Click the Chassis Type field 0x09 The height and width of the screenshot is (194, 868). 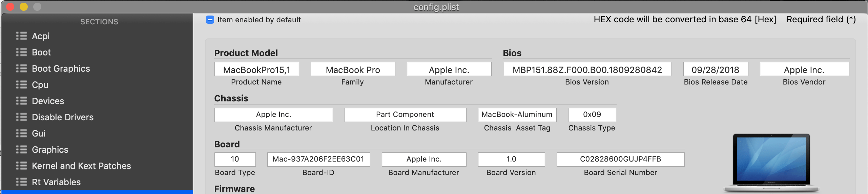pyautogui.click(x=592, y=115)
